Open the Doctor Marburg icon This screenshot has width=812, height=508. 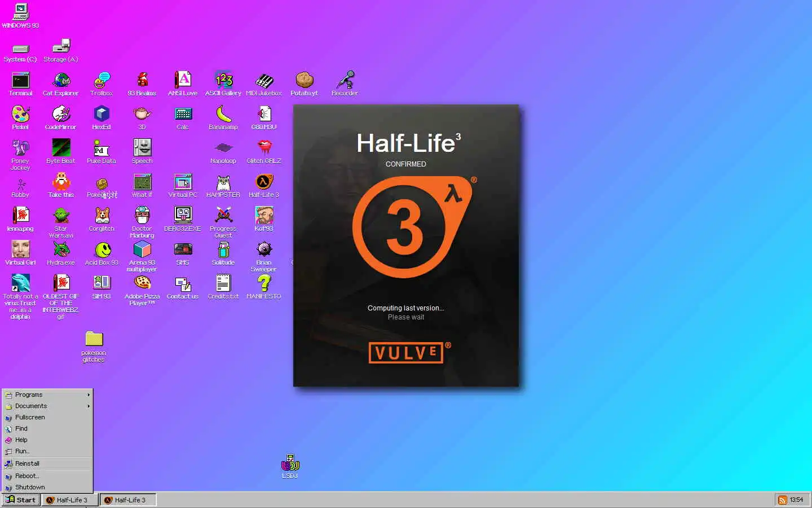(x=142, y=223)
